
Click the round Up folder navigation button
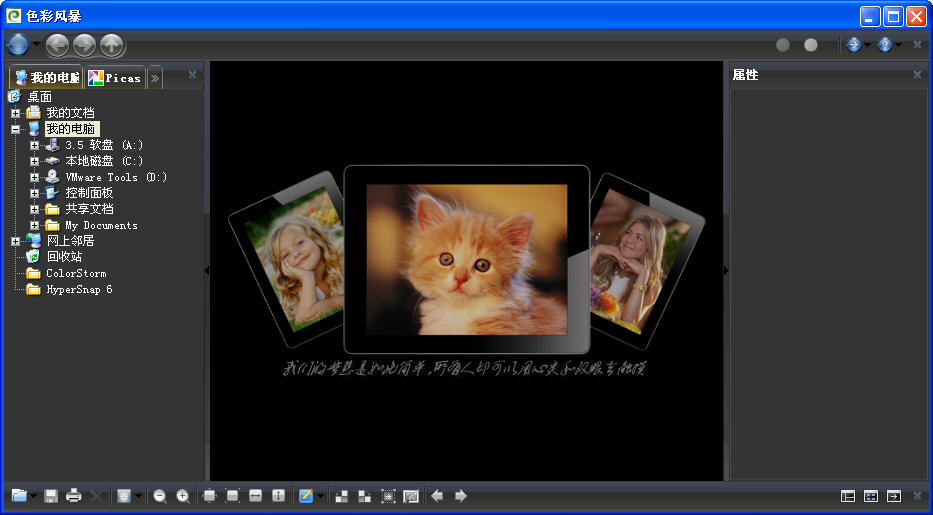[112, 45]
